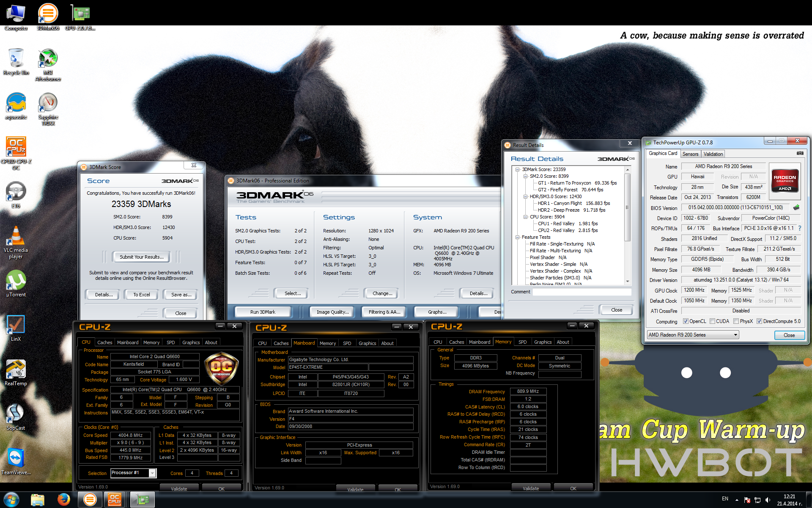Open the Windows Start menu
812x508 pixels.
coord(11,500)
